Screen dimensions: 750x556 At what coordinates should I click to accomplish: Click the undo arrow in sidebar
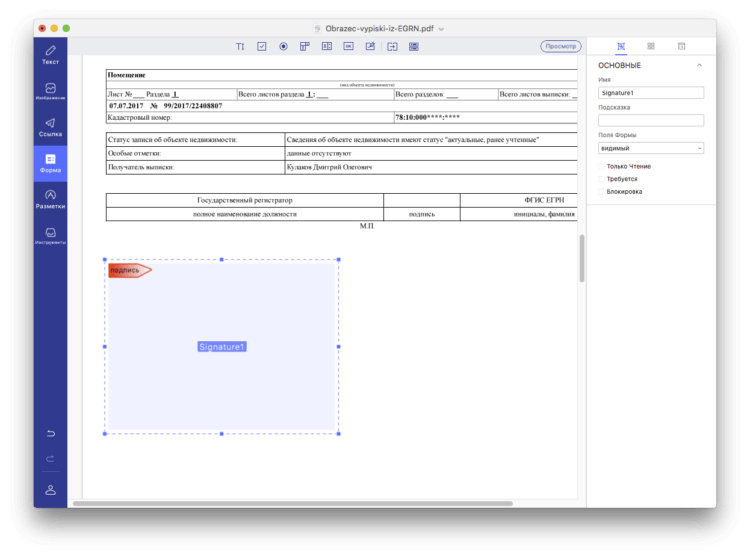pyautogui.click(x=50, y=434)
